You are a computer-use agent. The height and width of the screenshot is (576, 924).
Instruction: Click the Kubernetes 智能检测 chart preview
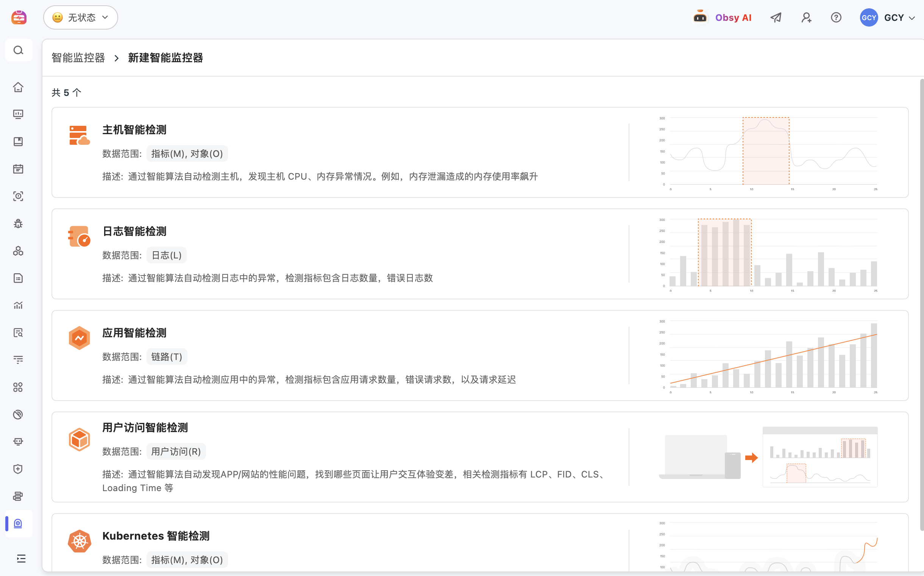pos(768,546)
